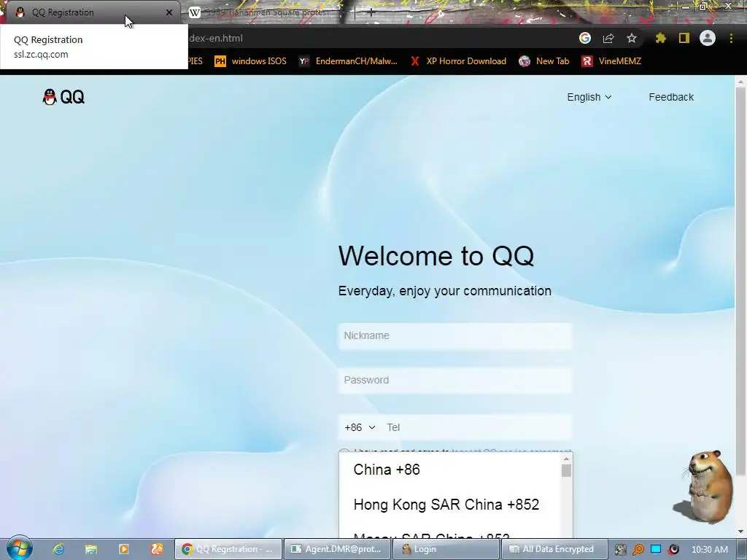Open windows ISOS bookmark
Image resolution: width=747 pixels, height=560 pixels.
[x=251, y=61]
